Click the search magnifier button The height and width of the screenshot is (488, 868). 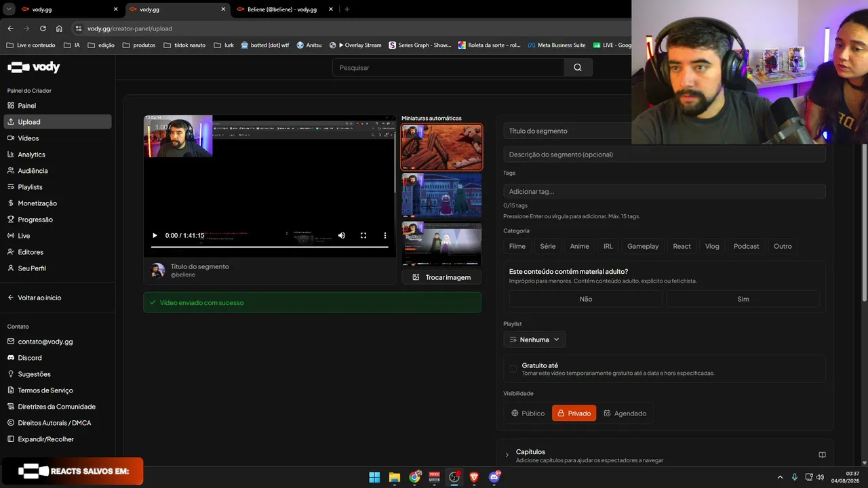tap(578, 68)
